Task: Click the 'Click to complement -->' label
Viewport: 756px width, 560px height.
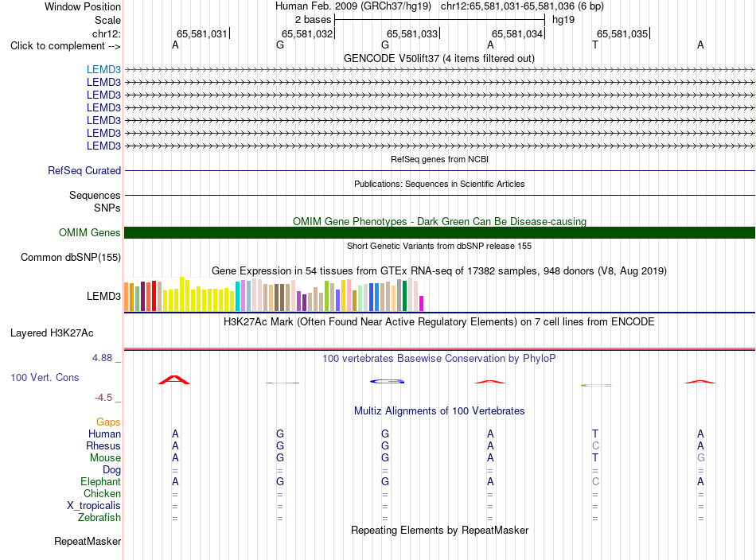Action: click(65, 46)
